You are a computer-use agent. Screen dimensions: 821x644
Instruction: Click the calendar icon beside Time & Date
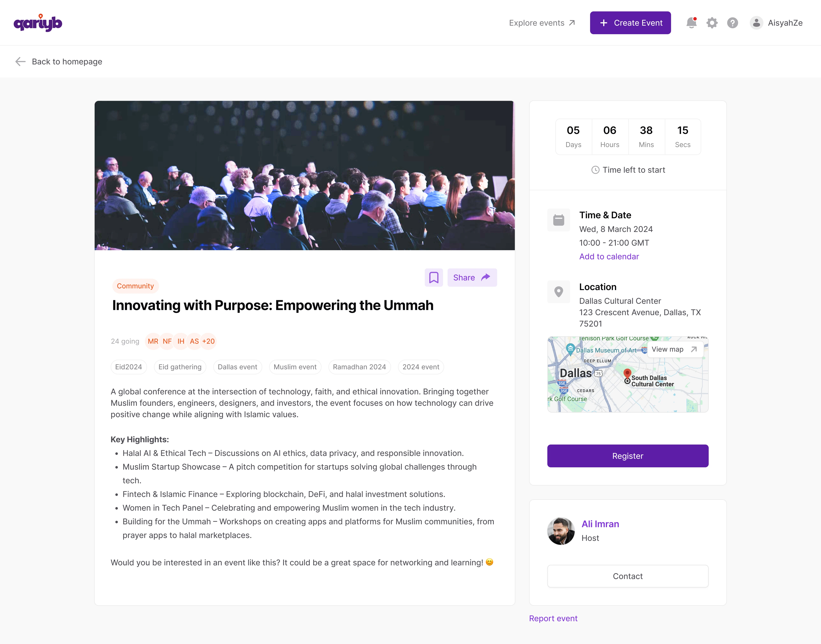(559, 220)
